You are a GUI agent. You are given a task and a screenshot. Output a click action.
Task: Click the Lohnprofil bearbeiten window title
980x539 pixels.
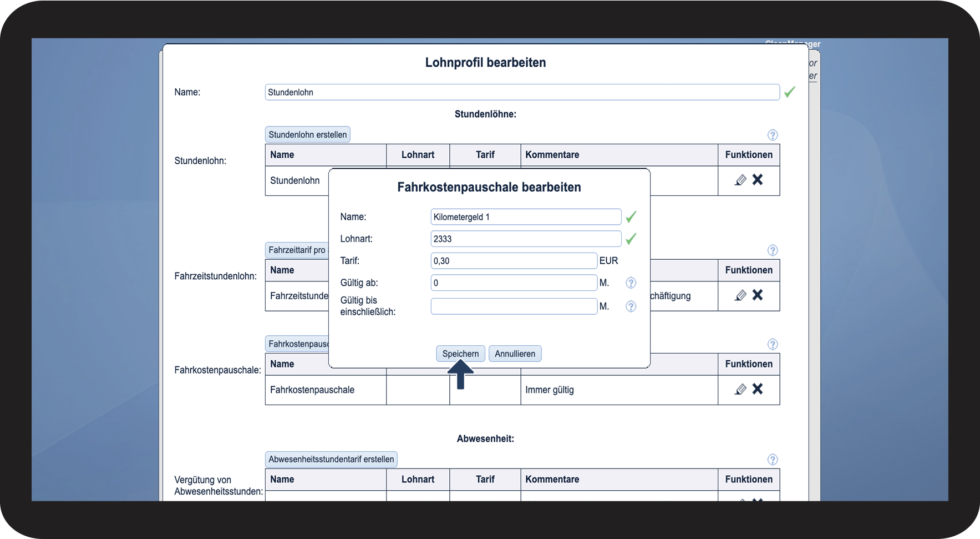[x=485, y=63]
